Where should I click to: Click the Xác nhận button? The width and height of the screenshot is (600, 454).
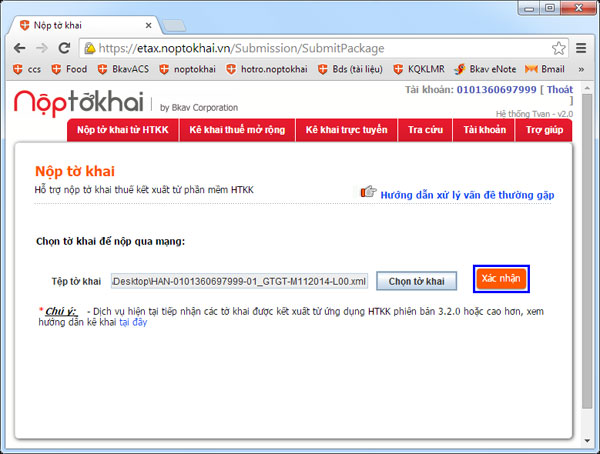pyautogui.click(x=501, y=279)
